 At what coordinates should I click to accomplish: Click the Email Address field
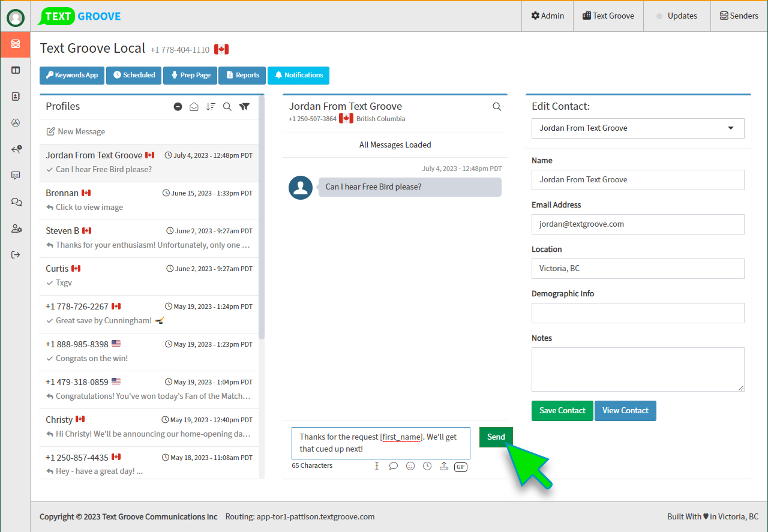click(x=638, y=224)
